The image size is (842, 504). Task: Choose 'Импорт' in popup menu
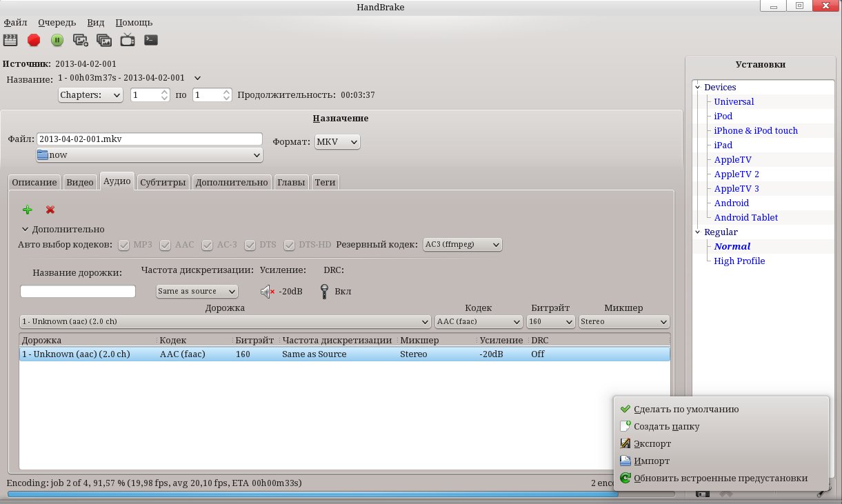point(721,461)
